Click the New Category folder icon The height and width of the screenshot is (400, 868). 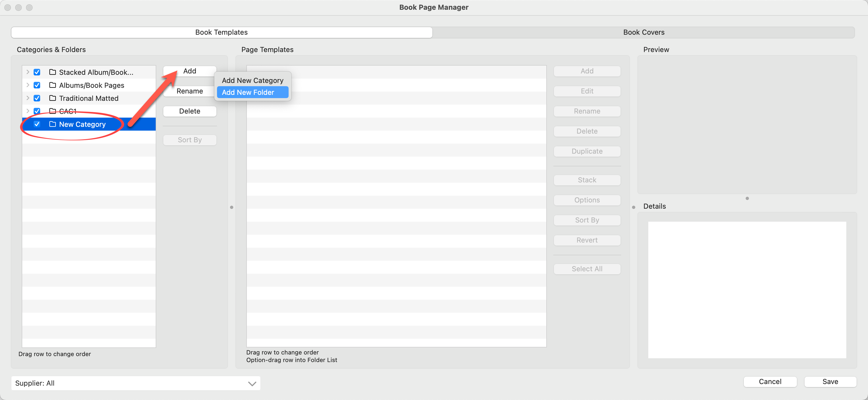click(x=53, y=124)
